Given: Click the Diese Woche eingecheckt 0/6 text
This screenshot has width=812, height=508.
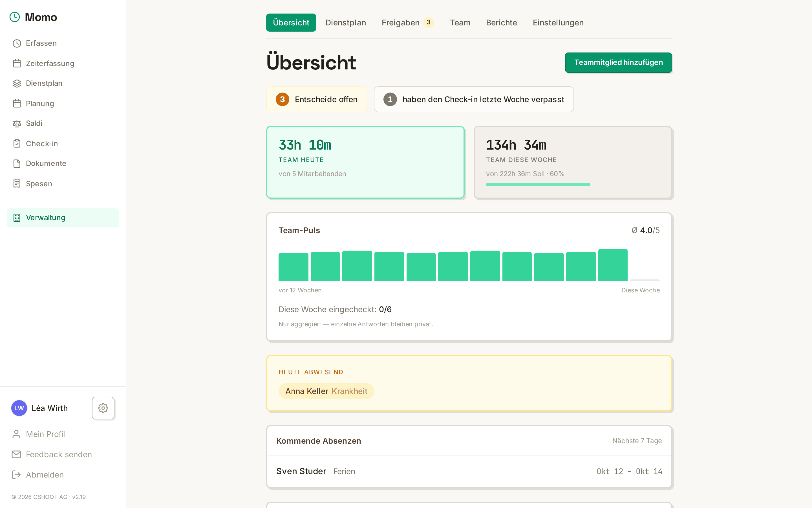Looking at the screenshot, I should point(335,309).
